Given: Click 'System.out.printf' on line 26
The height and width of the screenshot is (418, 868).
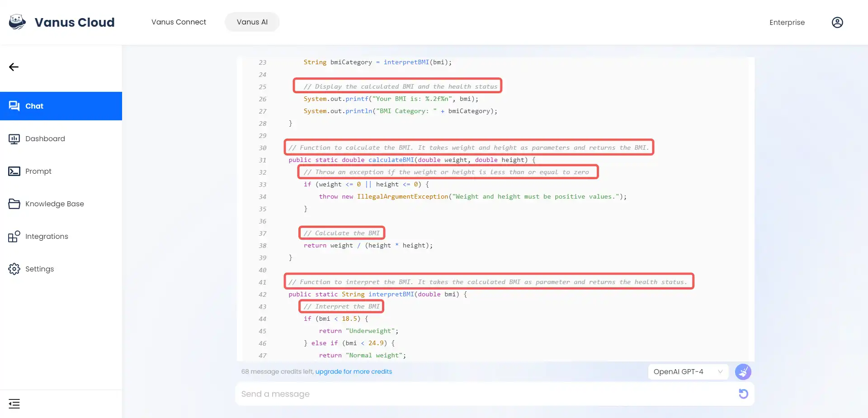Looking at the screenshot, I should pyautogui.click(x=336, y=99).
